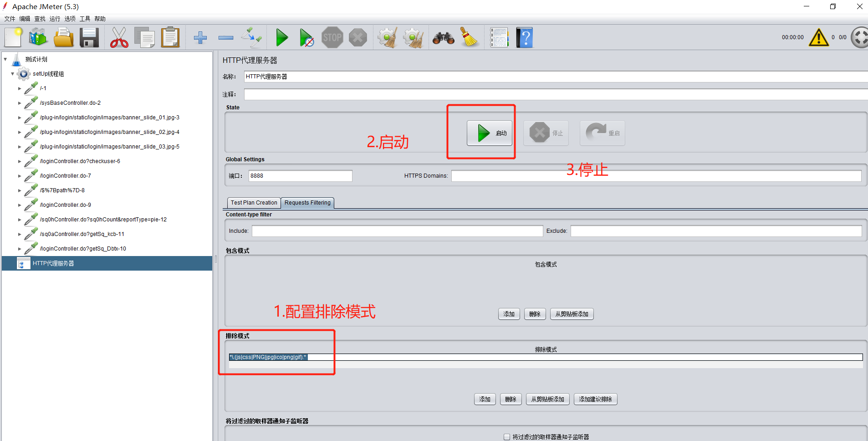868x441 pixels.
Task: Open the Function Helper list icon
Action: point(499,37)
